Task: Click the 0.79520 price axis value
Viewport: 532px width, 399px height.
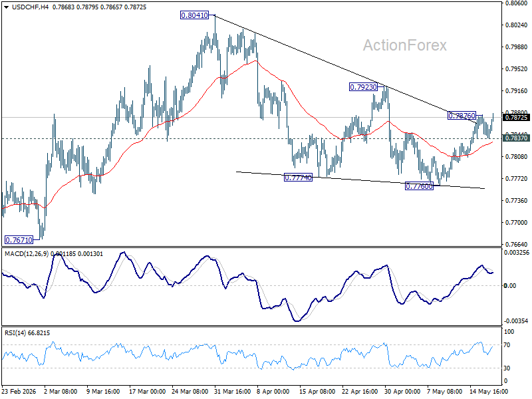Action: coord(517,69)
